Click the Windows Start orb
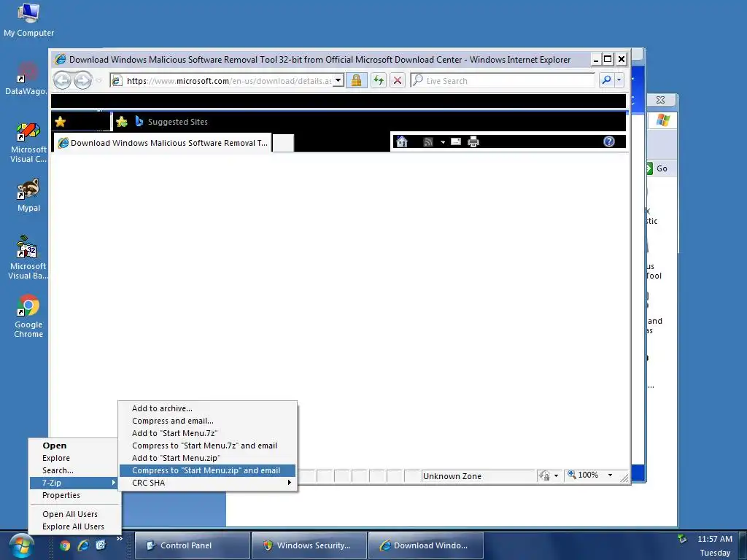Screen dimensions: 747x560 coord(21,546)
